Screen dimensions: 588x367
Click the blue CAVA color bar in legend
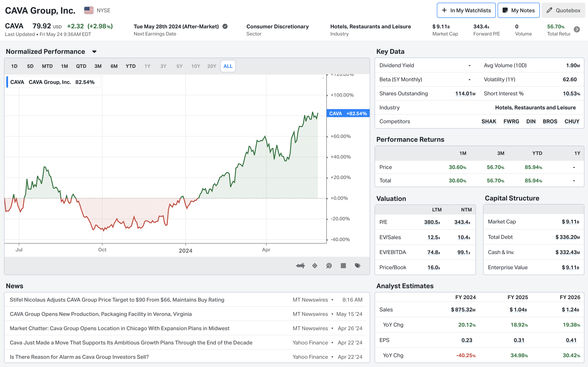pos(7,82)
